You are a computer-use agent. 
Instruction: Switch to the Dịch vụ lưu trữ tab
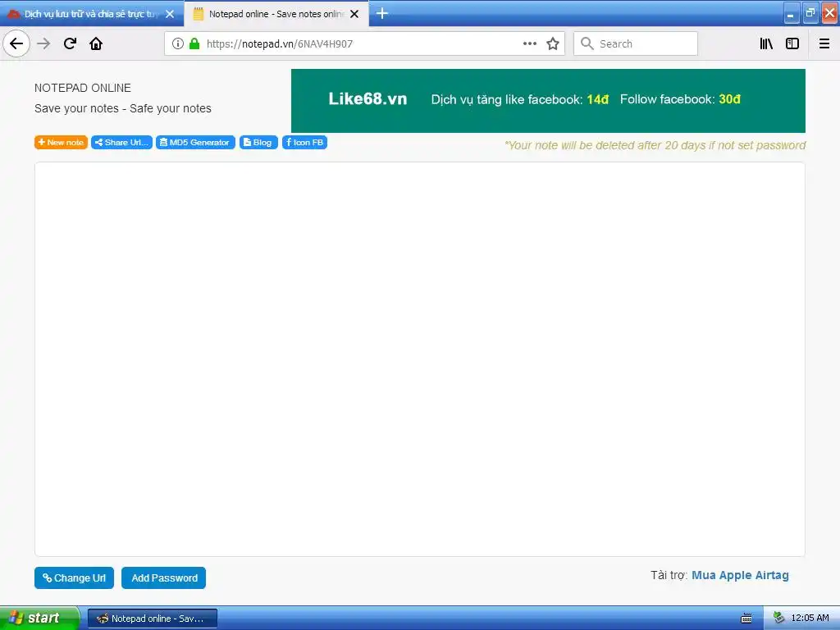point(92,14)
